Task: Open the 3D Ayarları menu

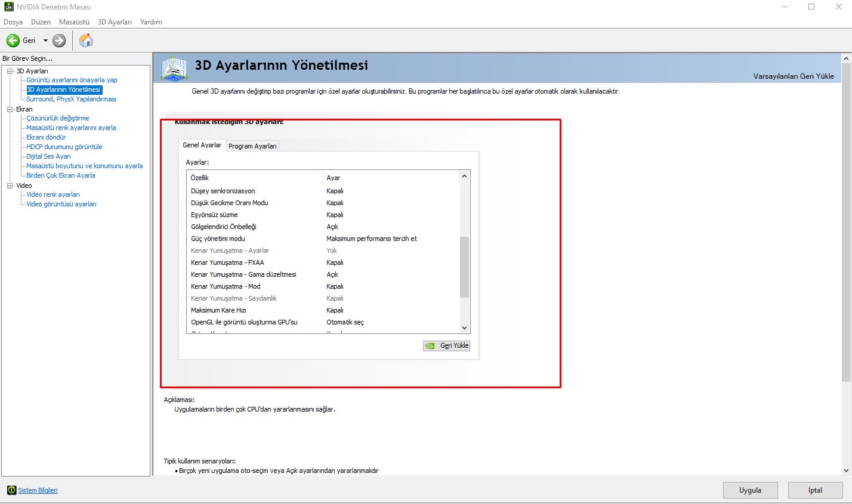Action: pyautogui.click(x=115, y=22)
